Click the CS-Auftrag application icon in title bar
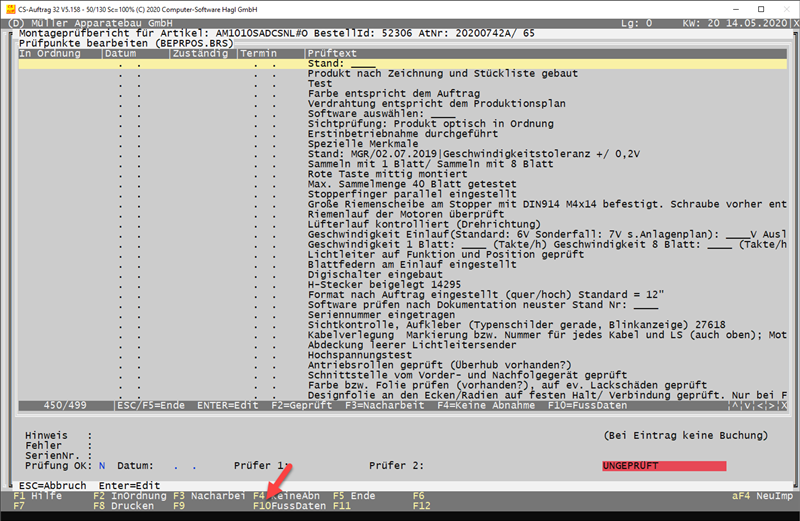This screenshot has height=521, width=800. pos(9,7)
